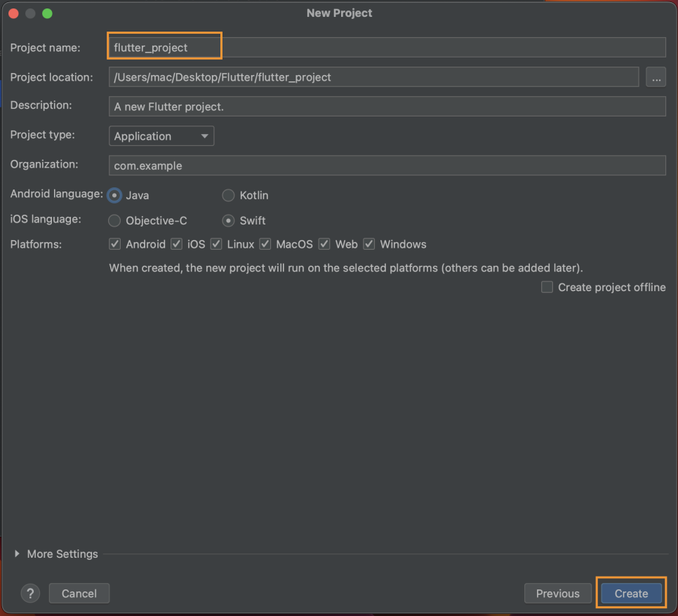The width and height of the screenshot is (678, 616).
Task: Click into the Project location path field
Action: pos(373,77)
